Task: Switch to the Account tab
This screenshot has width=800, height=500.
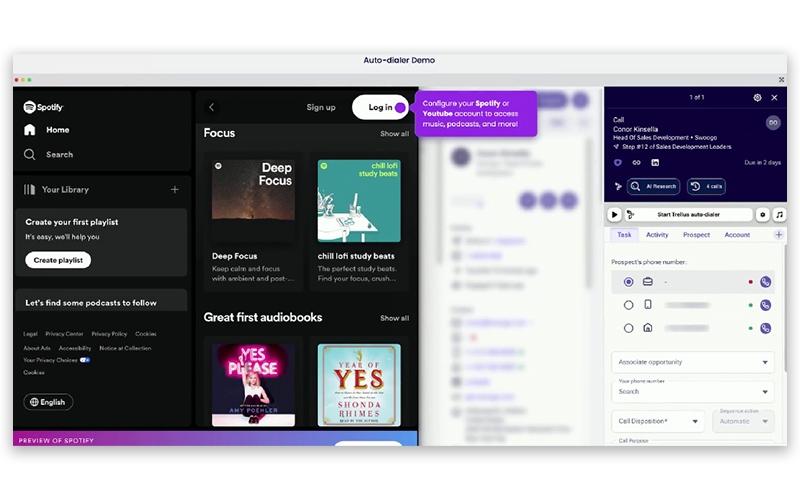Action: (737, 235)
